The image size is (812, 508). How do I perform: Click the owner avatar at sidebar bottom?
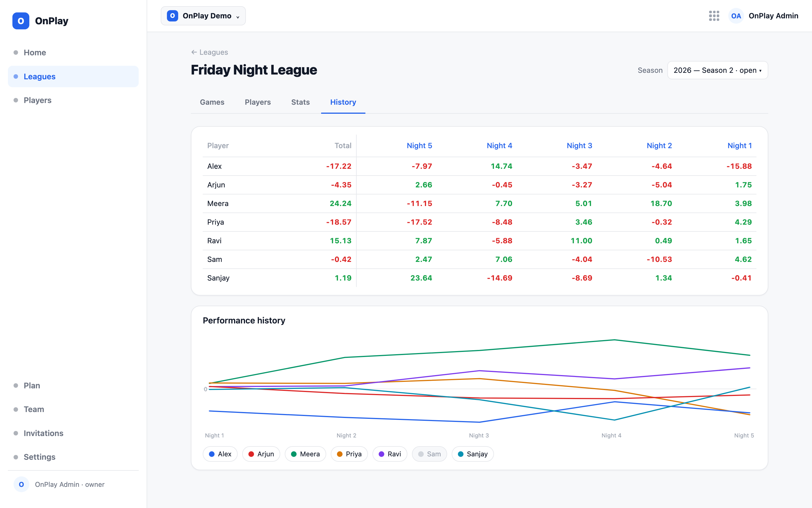click(21, 484)
